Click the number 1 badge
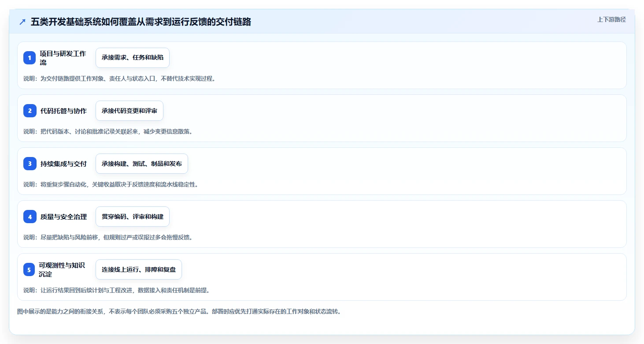The height and width of the screenshot is (344, 644). pos(30,58)
